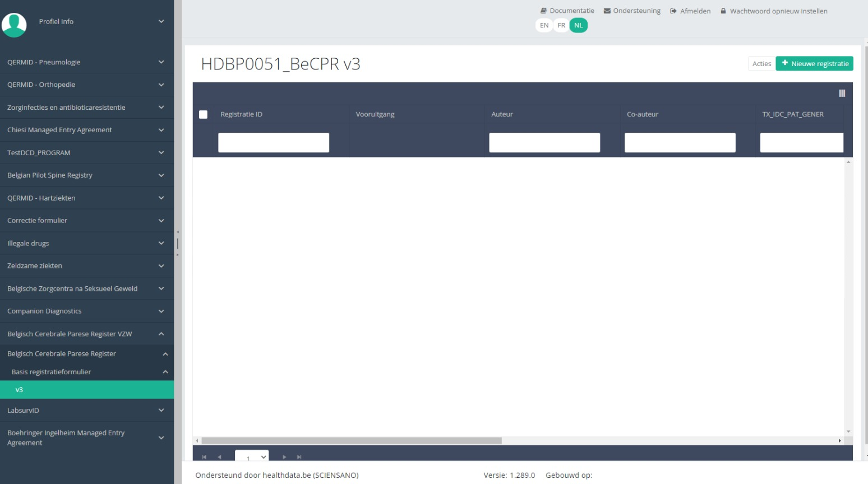The image size is (868, 484).
Task: Click the user profile avatar icon
Action: coord(15,25)
